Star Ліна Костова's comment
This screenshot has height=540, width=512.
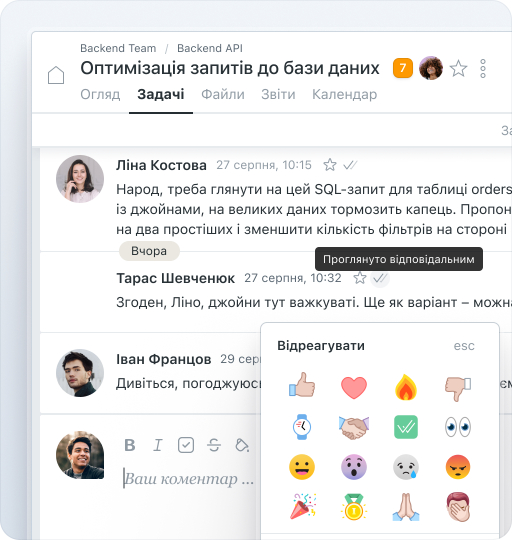pos(330,165)
